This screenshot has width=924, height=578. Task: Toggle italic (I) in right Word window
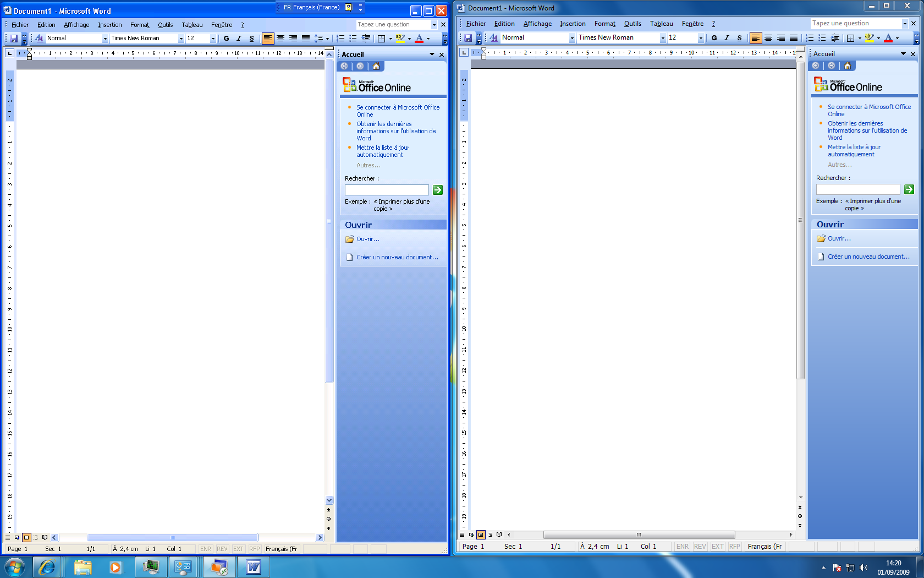727,38
